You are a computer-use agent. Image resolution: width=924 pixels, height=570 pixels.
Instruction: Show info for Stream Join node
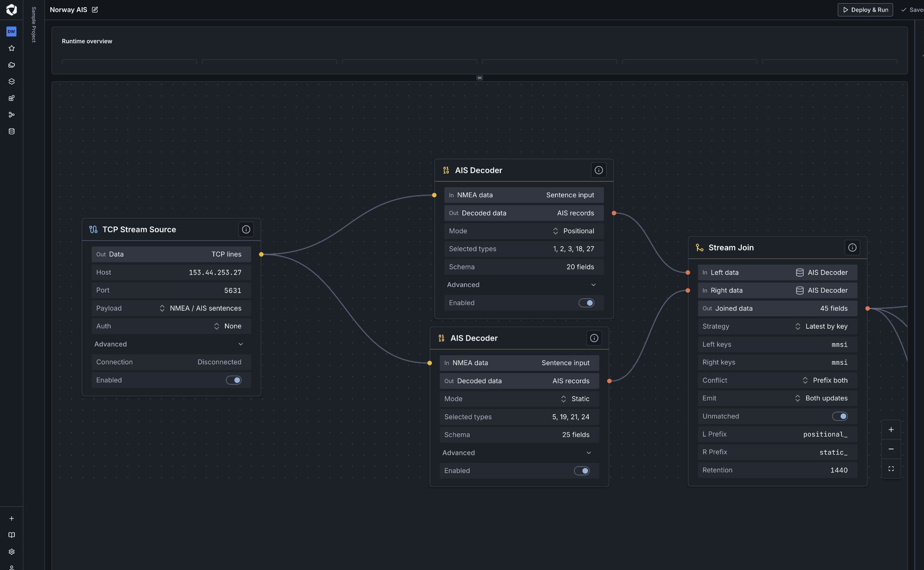(x=852, y=248)
